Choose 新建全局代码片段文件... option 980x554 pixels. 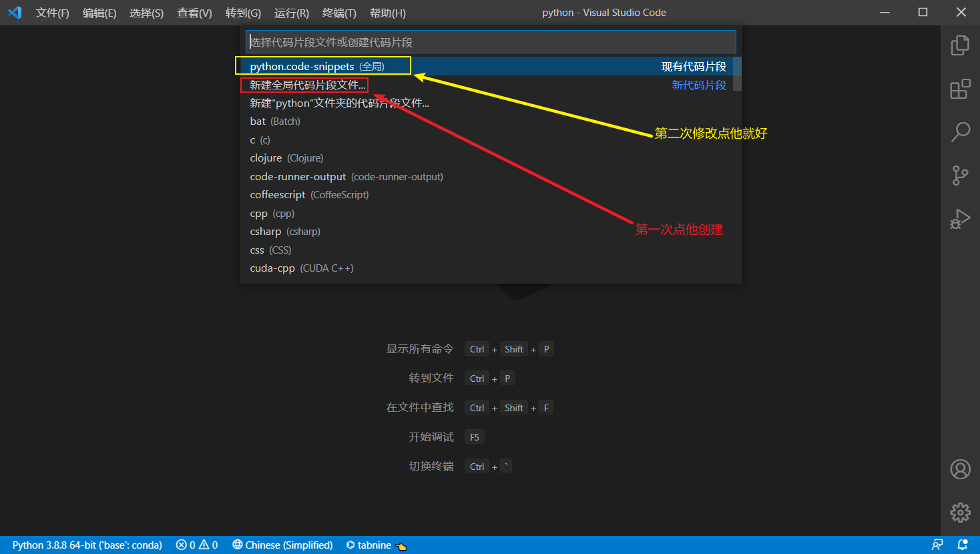(486, 85)
